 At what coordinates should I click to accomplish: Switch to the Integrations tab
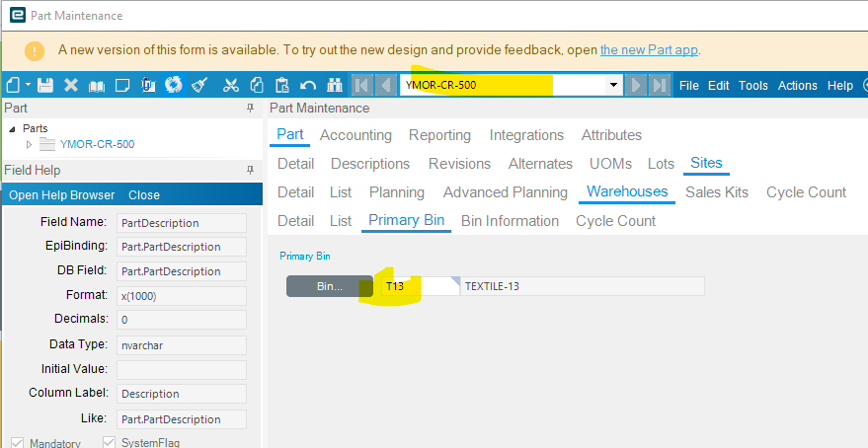click(x=526, y=135)
